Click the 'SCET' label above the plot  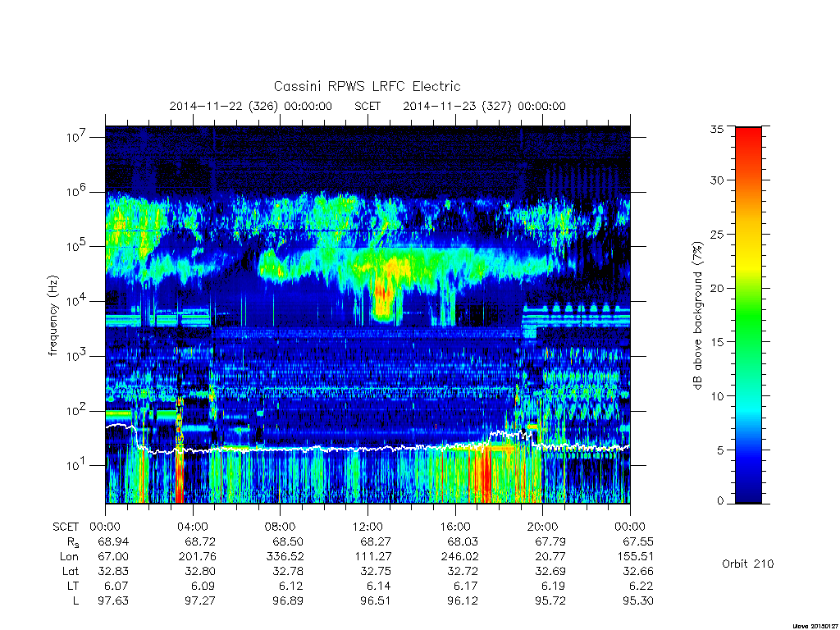[x=367, y=106]
